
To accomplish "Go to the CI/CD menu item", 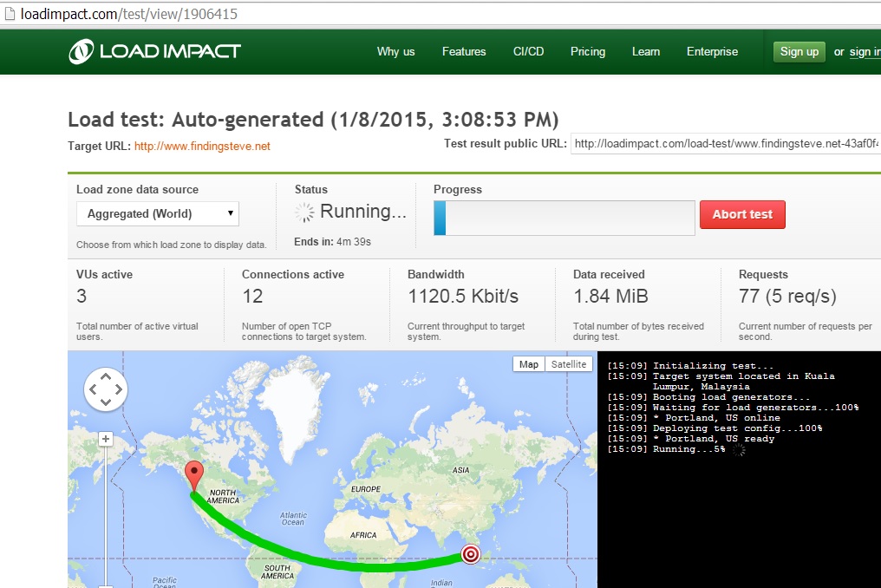I will tap(528, 52).
